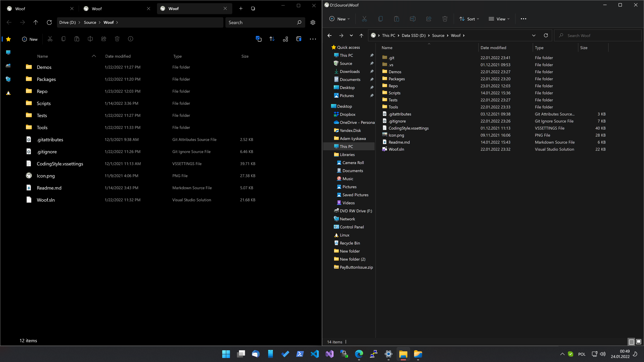This screenshot has width=644, height=362.
Task: Click the Favorites star in left sidebar
Action: click(8, 39)
